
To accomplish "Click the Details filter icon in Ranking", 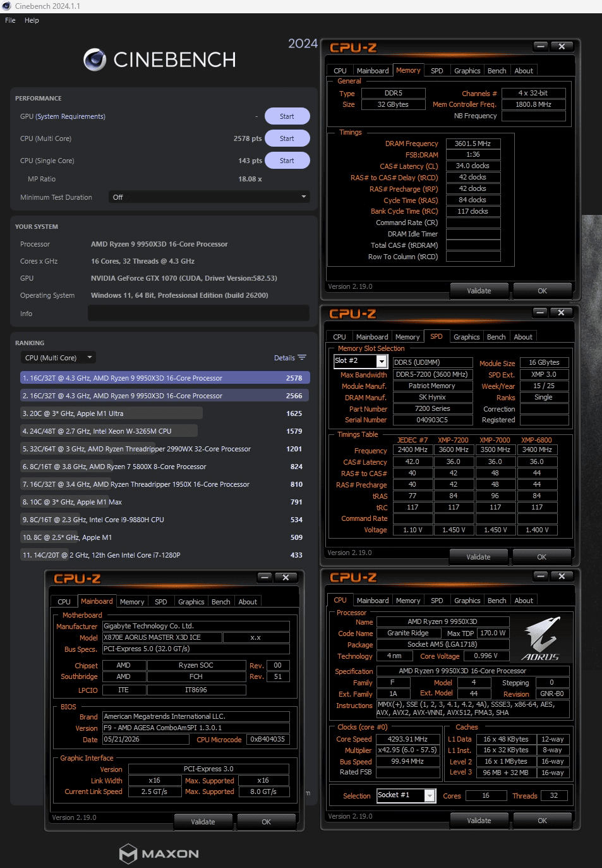I will coord(302,358).
